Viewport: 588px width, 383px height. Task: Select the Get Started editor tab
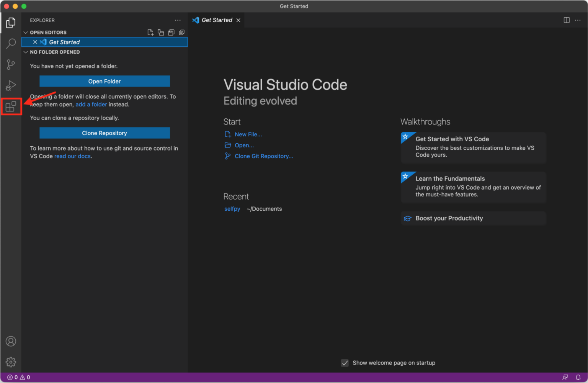217,20
